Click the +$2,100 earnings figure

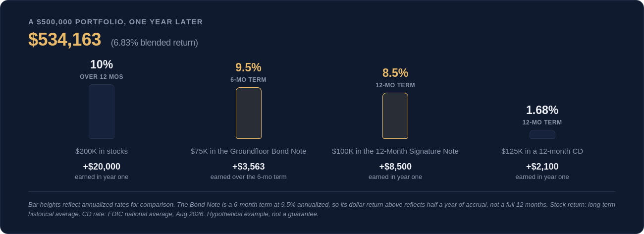click(542, 167)
